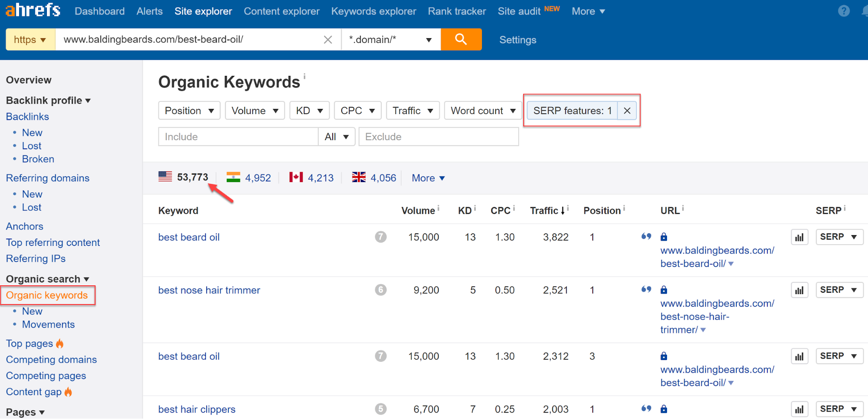Click the Canada flag icon
The width and height of the screenshot is (868, 419).
pyautogui.click(x=296, y=177)
